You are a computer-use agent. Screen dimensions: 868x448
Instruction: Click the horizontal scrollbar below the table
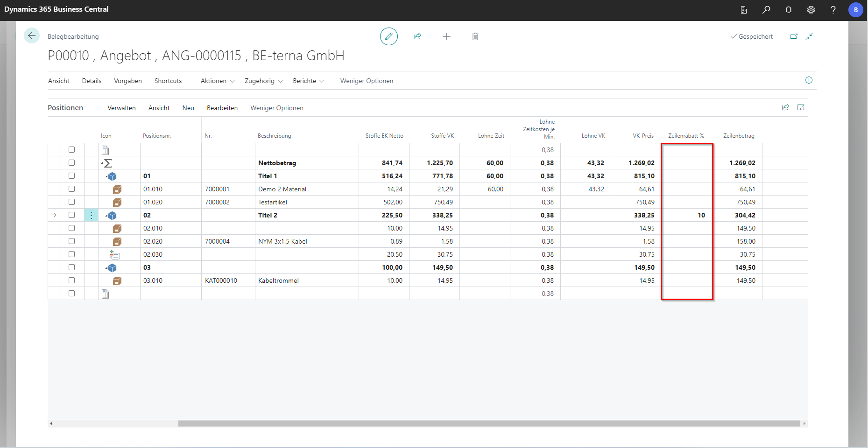(488, 423)
